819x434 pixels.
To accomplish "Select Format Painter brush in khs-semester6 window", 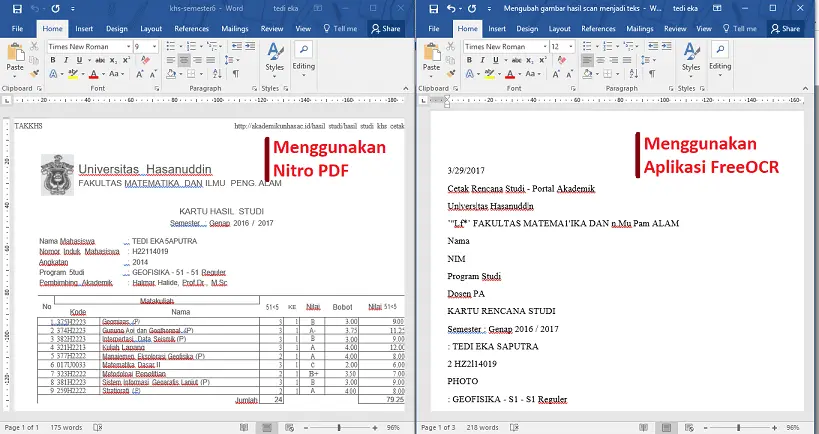I will [34, 74].
